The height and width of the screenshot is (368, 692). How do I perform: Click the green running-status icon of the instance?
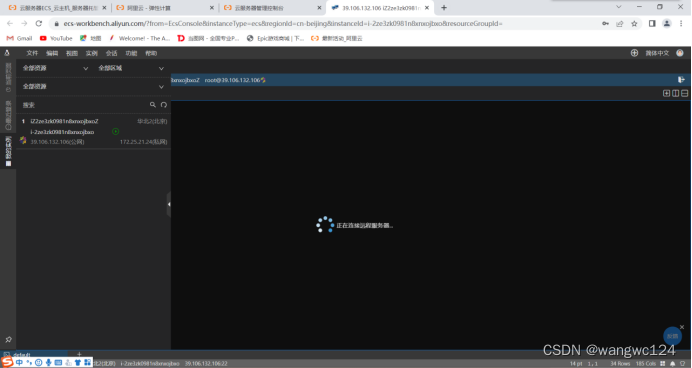(116, 131)
